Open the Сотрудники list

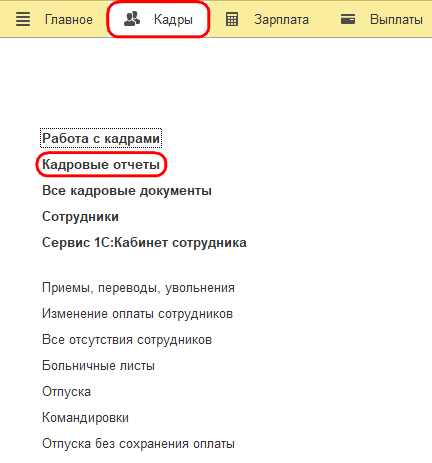pyautogui.click(x=80, y=217)
